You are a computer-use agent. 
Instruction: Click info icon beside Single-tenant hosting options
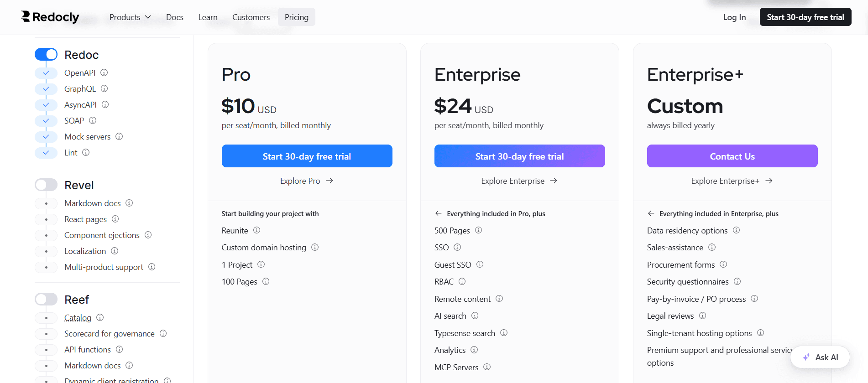760,333
